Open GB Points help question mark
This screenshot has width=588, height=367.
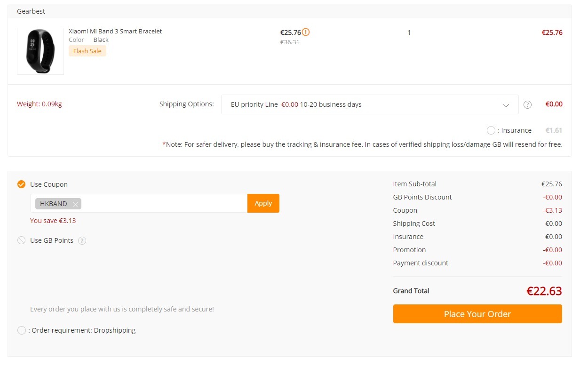[x=82, y=240]
